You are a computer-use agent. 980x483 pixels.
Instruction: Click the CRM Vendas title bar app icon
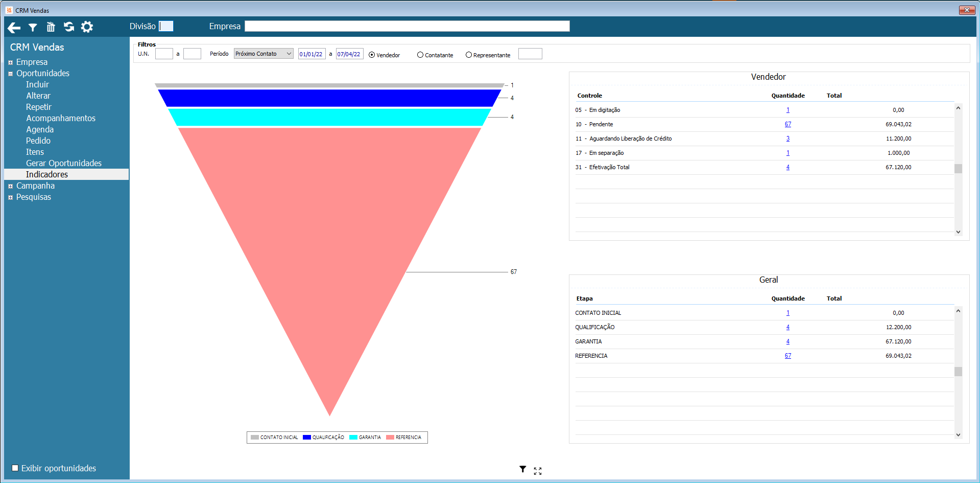pos(9,10)
